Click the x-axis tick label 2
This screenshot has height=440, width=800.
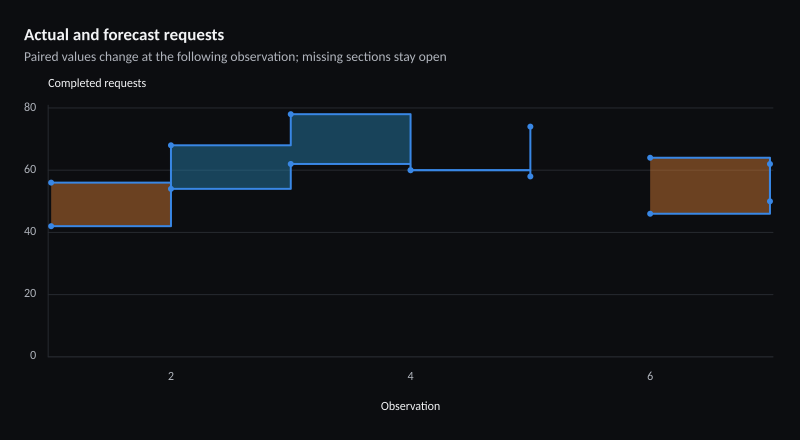[171, 377]
